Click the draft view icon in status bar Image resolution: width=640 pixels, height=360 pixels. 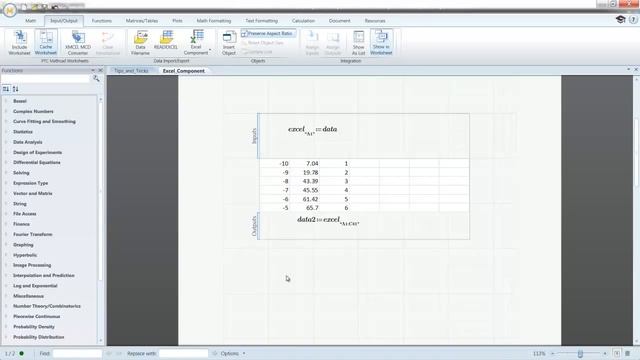(628, 353)
